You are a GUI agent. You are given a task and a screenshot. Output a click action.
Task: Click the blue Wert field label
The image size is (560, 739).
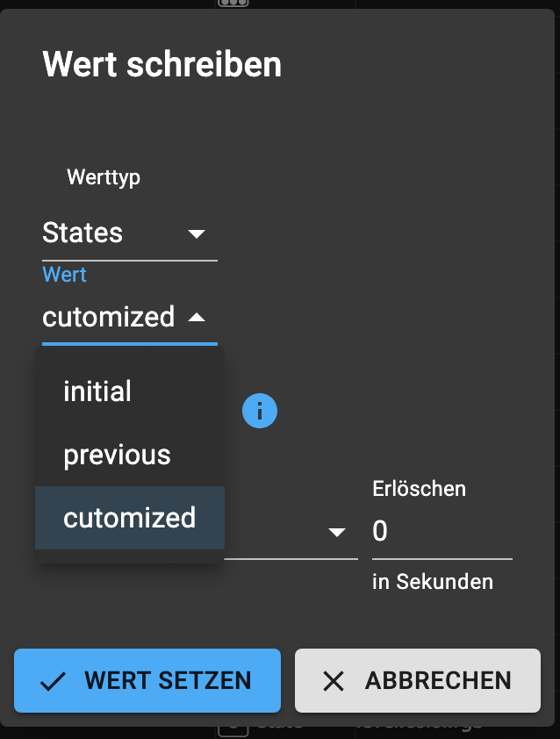(65, 275)
